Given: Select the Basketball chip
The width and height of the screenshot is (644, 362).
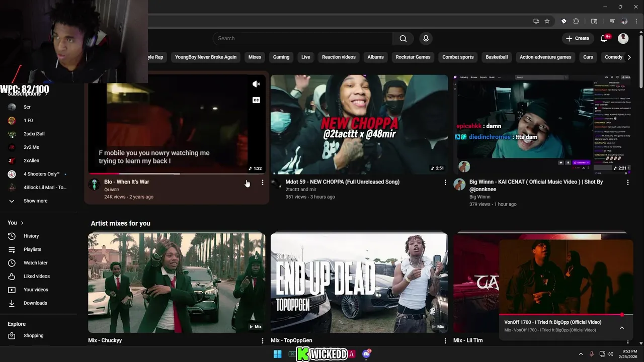Looking at the screenshot, I should tap(497, 57).
